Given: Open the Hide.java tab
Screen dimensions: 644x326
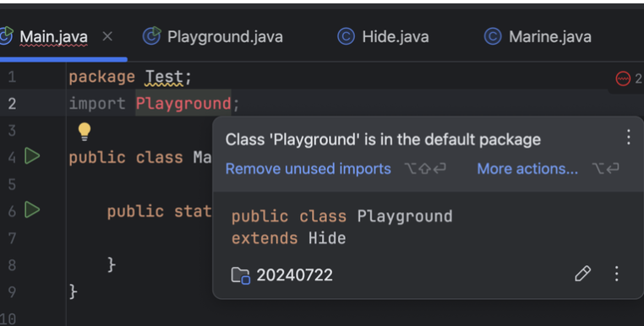Looking at the screenshot, I should point(396,37).
